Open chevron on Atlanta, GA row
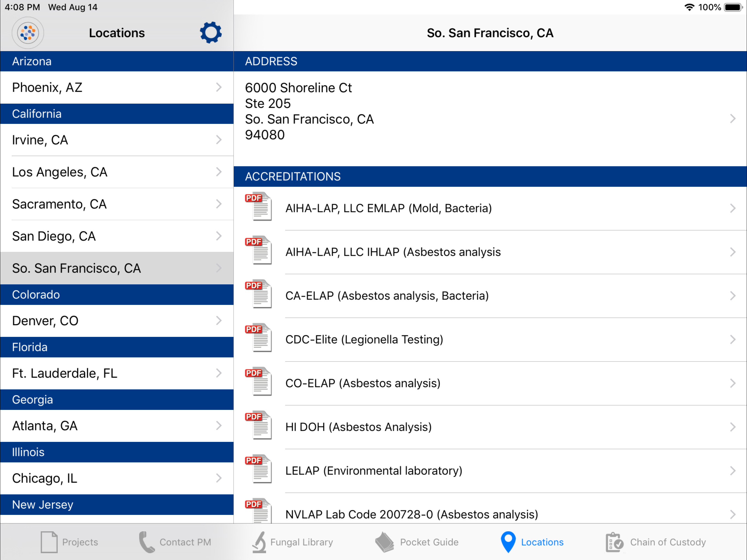 point(219,425)
